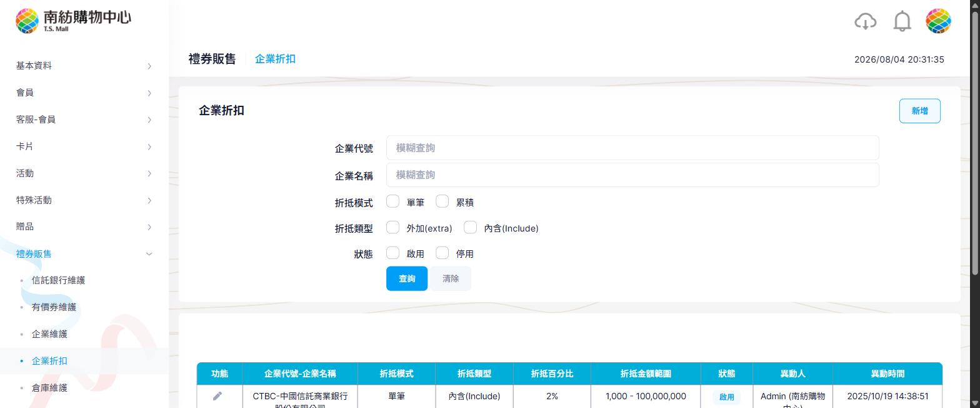This screenshot has width=980, height=408.
Task: Collapse the 禮券販售 menu
Action: point(84,253)
